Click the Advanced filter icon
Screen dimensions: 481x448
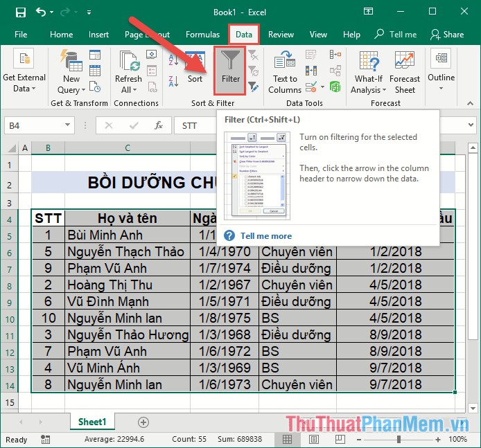(253, 87)
